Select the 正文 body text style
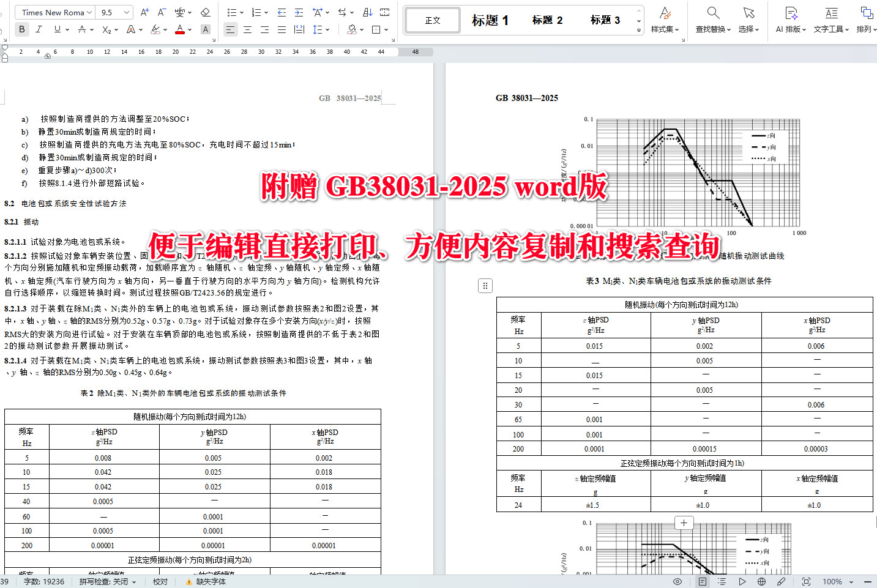Screen dimensions: 877x588 click(x=432, y=20)
